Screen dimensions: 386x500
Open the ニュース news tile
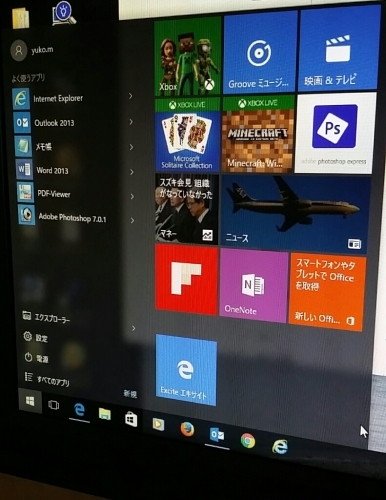coord(296,214)
